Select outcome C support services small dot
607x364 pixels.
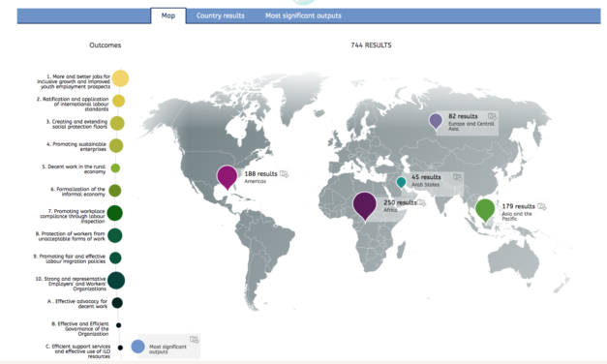coord(120,348)
